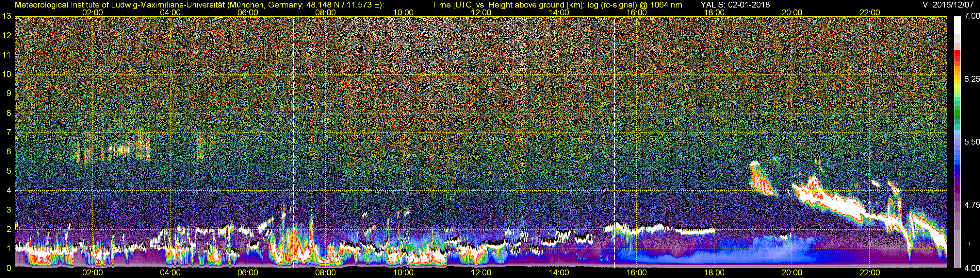This screenshot has height=278, width=980.
Task: Click the height axis label 3
Action: point(9,210)
